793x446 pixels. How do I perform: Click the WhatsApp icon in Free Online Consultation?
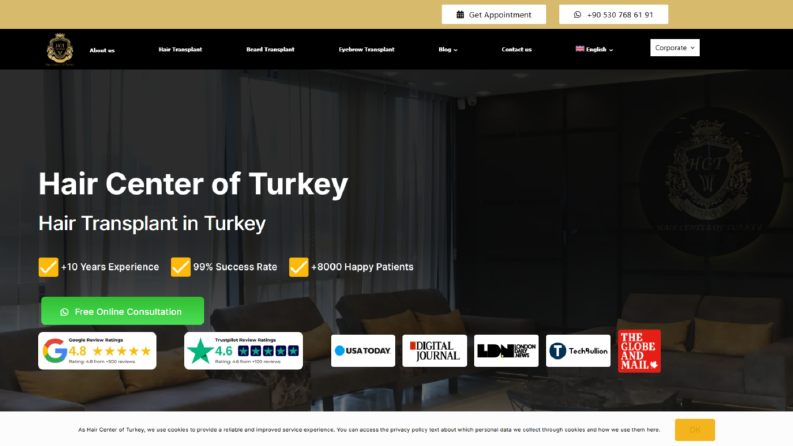pyautogui.click(x=64, y=312)
